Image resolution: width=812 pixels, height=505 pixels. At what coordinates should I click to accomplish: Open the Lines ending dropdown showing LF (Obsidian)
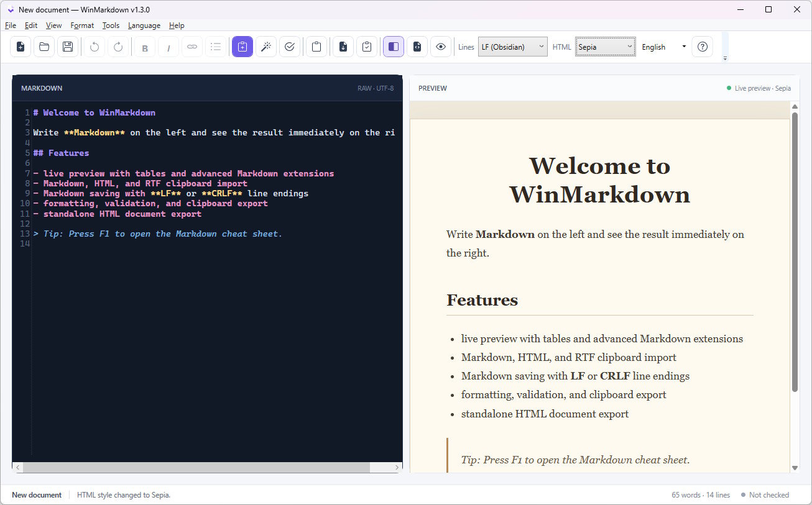513,47
